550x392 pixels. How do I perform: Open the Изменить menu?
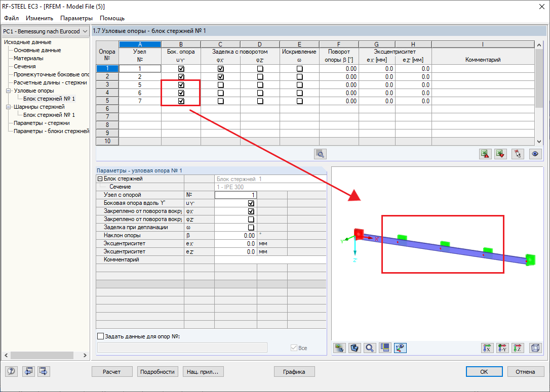[x=40, y=18]
